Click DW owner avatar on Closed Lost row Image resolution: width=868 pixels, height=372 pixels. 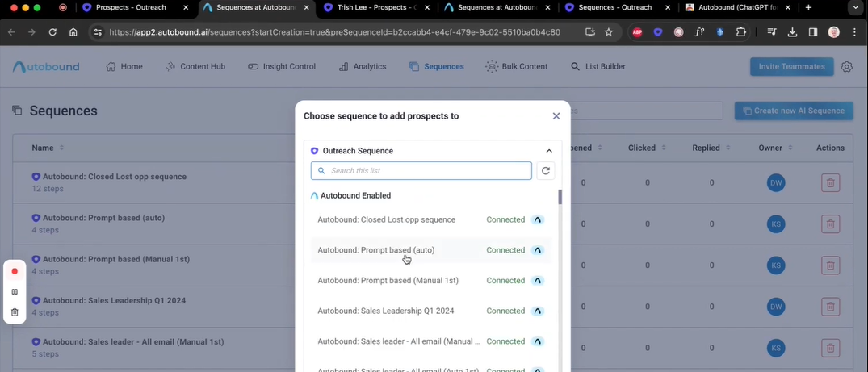point(776,182)
